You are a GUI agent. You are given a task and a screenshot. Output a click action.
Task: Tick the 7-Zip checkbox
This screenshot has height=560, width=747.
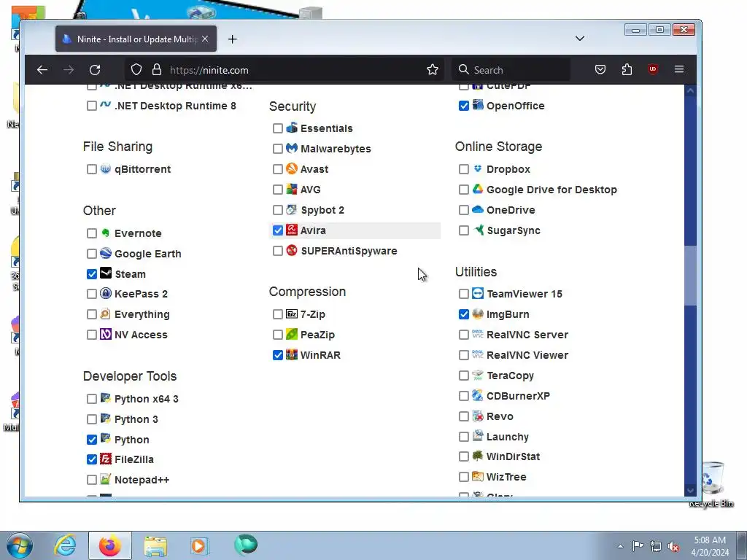coord(278,314)
